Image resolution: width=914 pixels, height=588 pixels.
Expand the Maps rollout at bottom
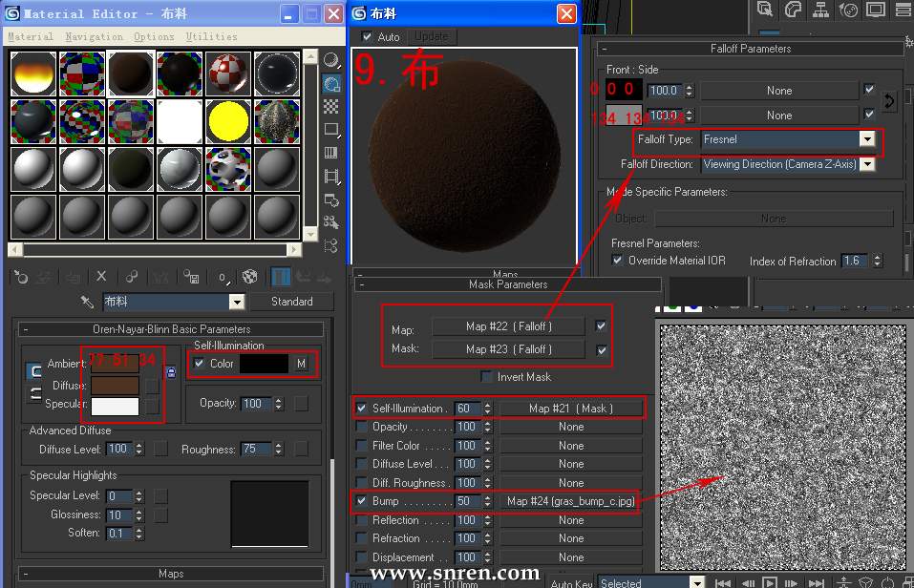coord(171,574)
